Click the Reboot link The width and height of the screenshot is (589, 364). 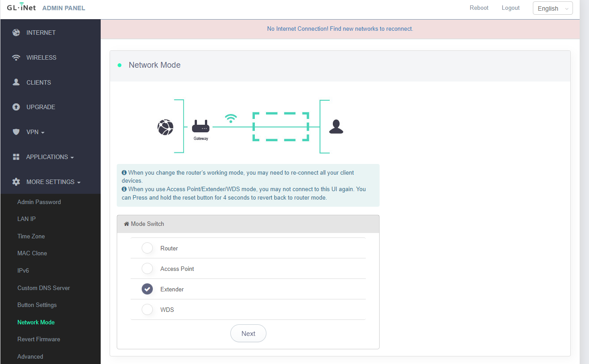point(479,8)
